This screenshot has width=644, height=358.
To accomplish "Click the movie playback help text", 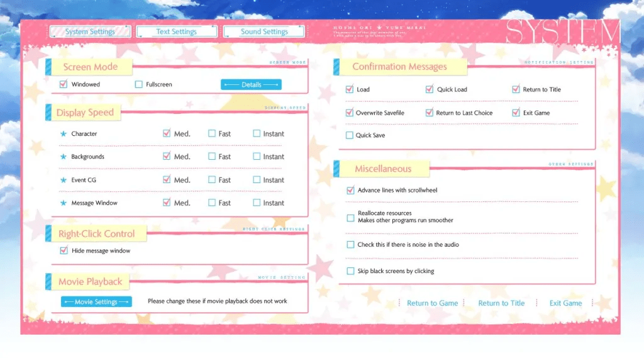I will tap(217, 301).
